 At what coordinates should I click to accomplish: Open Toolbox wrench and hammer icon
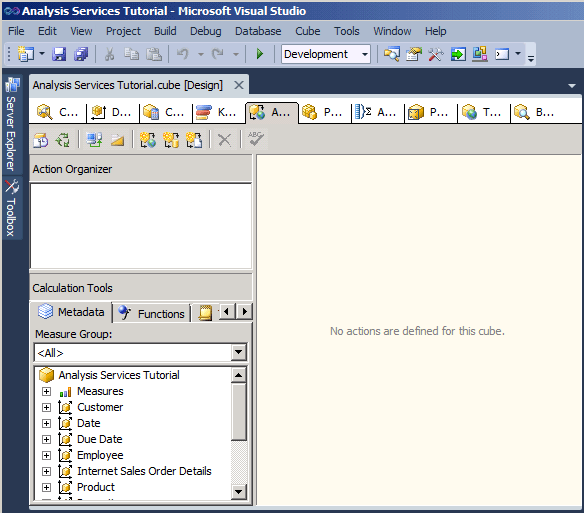click(435, 54)
